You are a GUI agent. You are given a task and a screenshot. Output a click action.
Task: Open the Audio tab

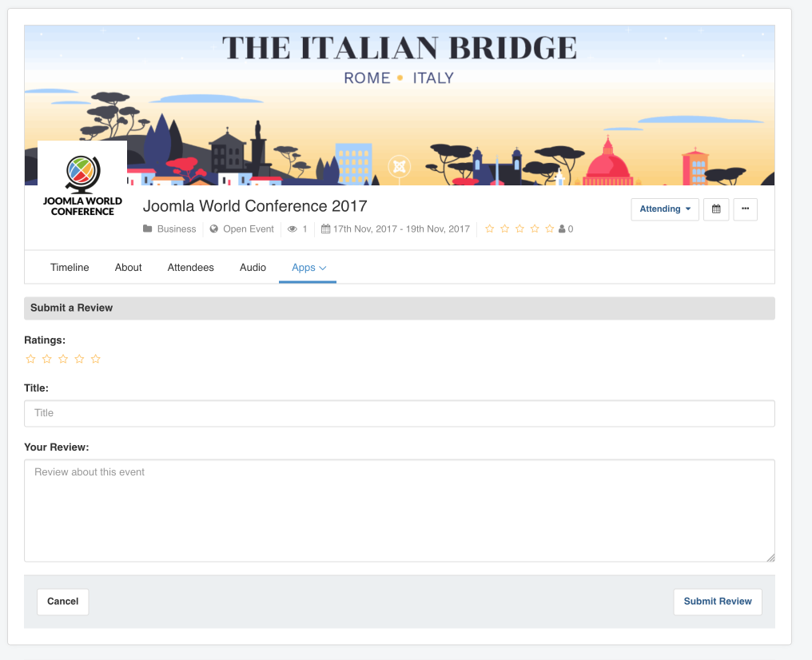click(253, 268)
